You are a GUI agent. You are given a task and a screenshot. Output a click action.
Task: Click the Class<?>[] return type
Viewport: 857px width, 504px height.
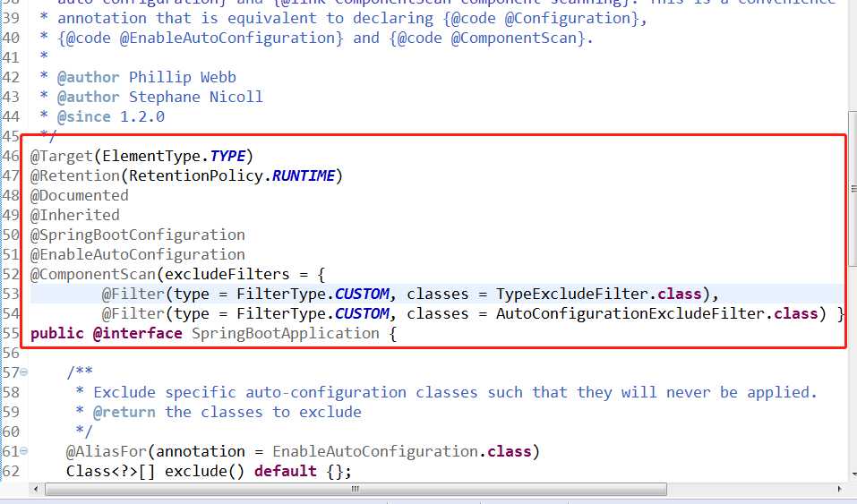[x=111, y=471]
